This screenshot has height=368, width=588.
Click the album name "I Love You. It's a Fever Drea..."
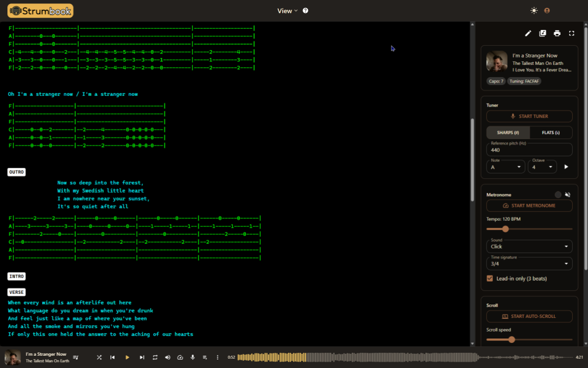(542, 70)
